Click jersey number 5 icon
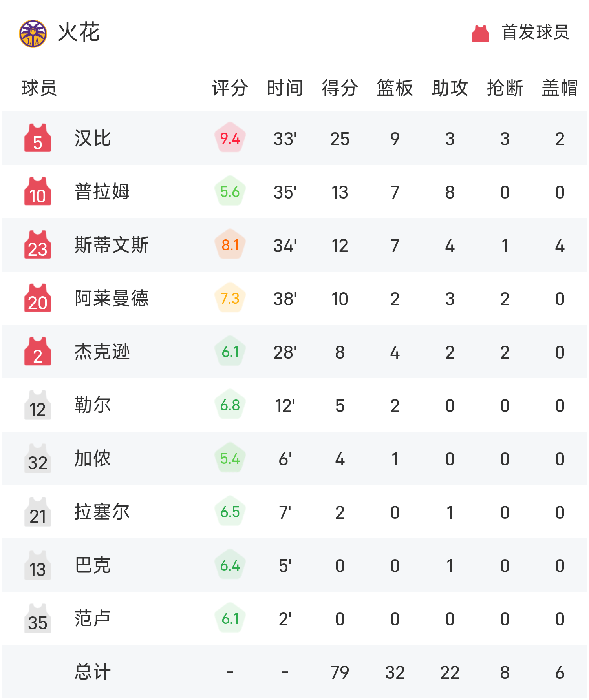The height and width of the screenshot is (700, 589). click(x=38, y=138)
